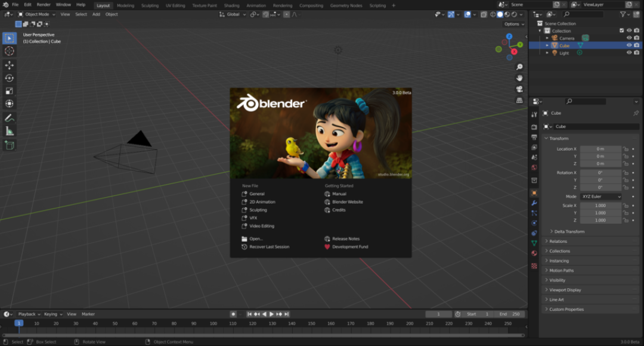Open Global transform orientation dropdown
644x346 pixels.
(233, 14)
